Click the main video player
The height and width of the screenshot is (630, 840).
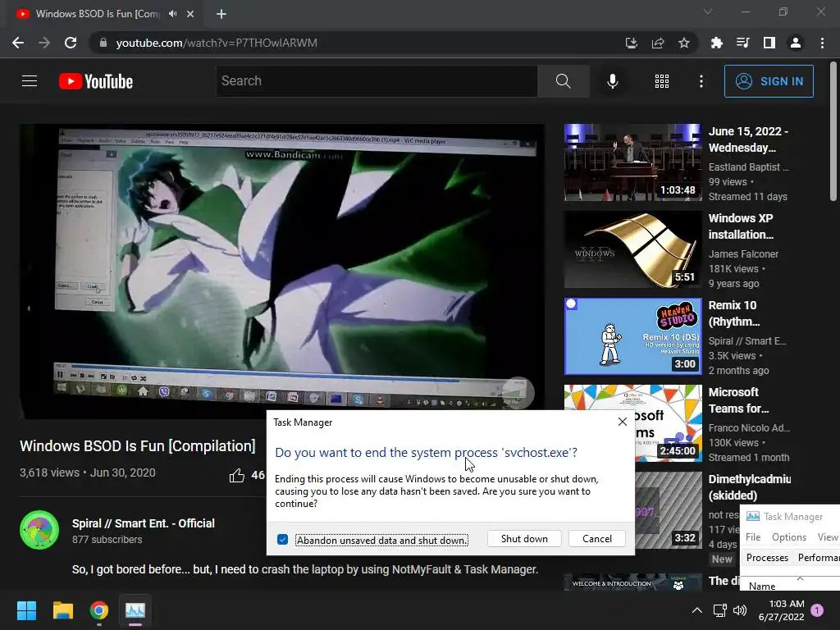[x=282, y=271]
